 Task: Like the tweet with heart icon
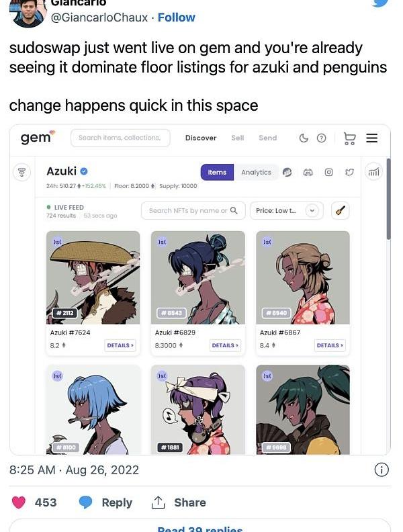click(x=19, y=502)
